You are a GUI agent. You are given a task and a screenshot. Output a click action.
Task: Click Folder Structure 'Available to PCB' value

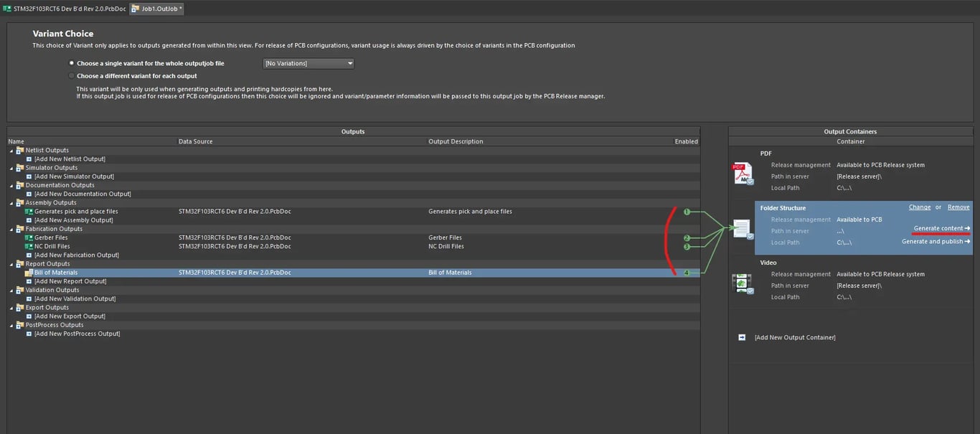(x=859, y=220)
